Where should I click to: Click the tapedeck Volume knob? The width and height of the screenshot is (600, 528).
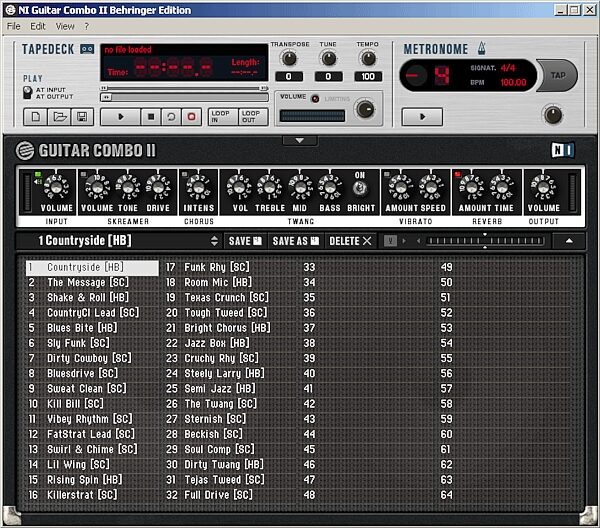[x=365, y=109]
